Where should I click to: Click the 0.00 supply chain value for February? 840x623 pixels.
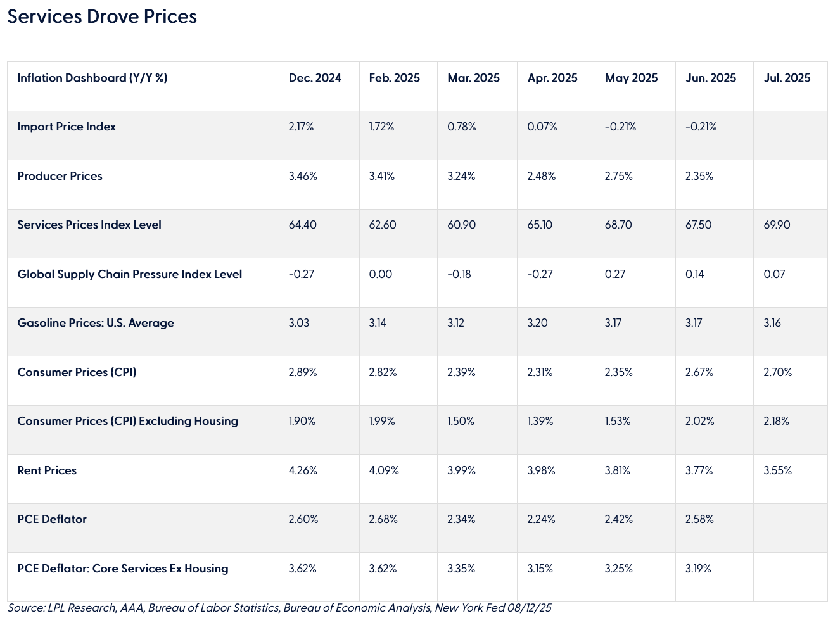coord(381,274)
